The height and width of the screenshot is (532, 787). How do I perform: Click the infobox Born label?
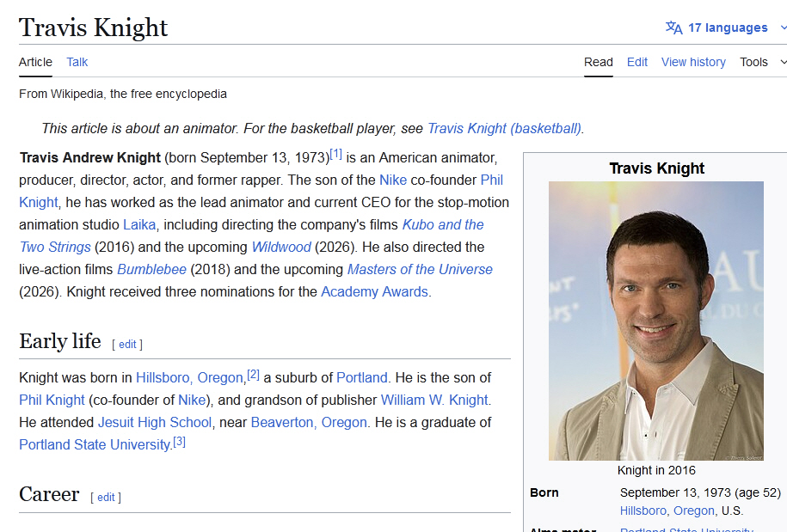coord(544,492)
